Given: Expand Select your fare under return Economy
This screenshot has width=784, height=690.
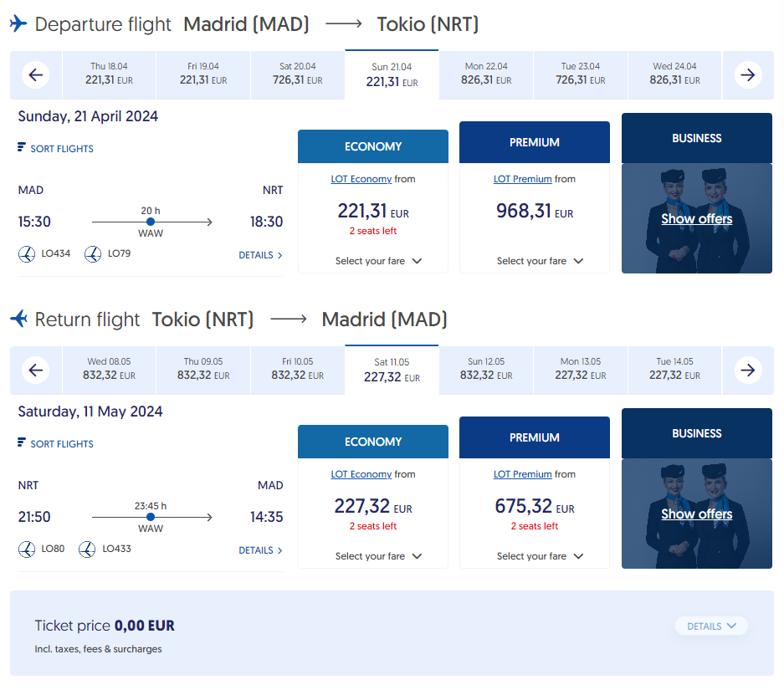Looking at the screenshot, I should [378, 556].
